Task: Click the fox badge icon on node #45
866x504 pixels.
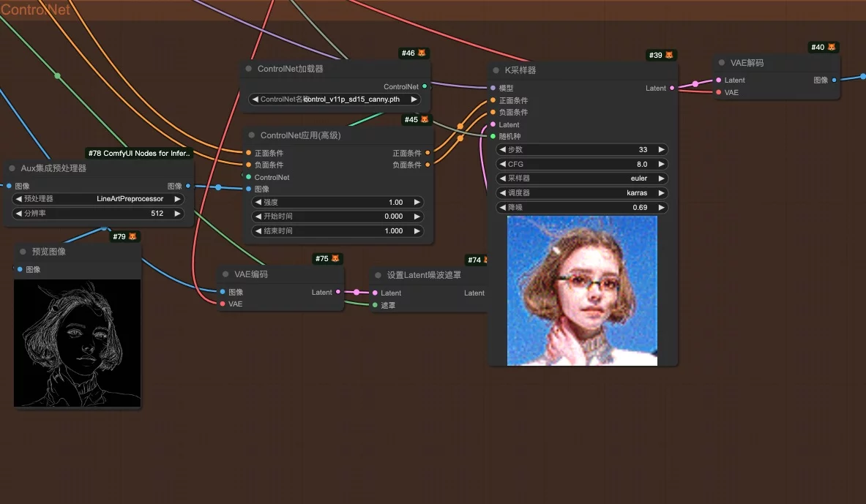Action: tap(425, 120)
